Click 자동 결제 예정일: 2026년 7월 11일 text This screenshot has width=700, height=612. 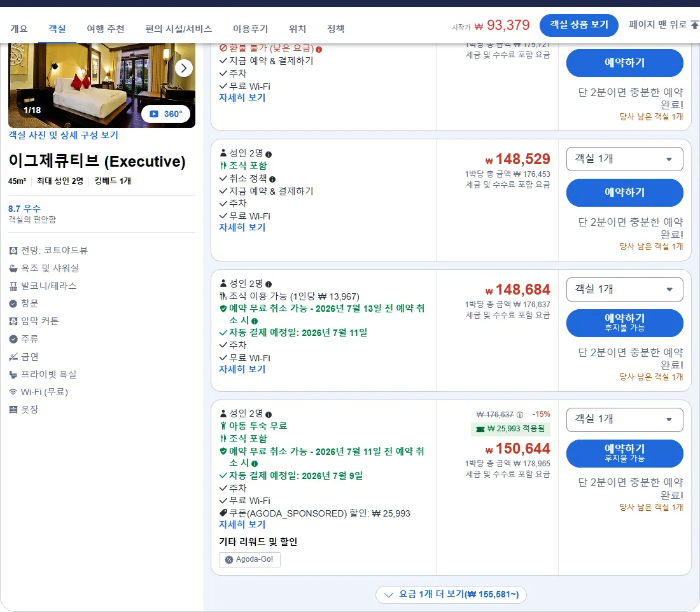point(298,333)
